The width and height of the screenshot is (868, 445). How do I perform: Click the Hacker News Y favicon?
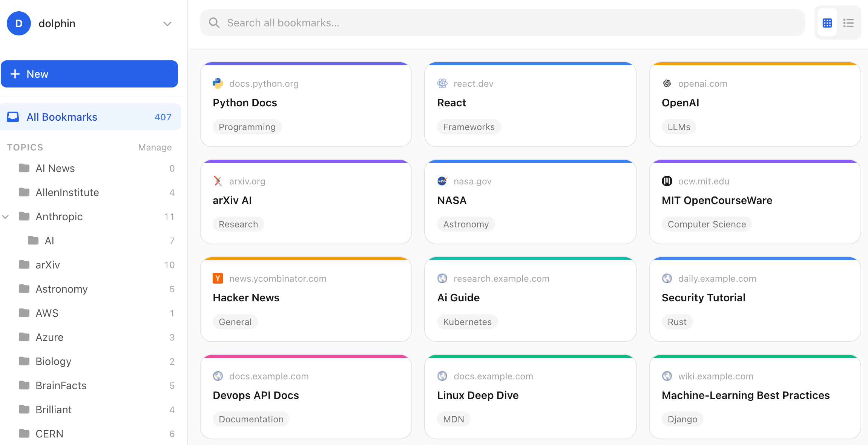tap(218, 278)
